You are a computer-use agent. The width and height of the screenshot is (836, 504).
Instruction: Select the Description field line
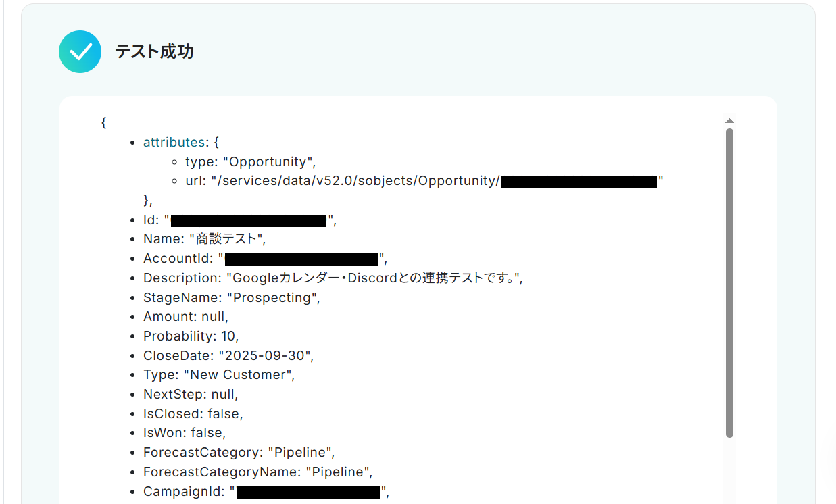tap(333, 278)
